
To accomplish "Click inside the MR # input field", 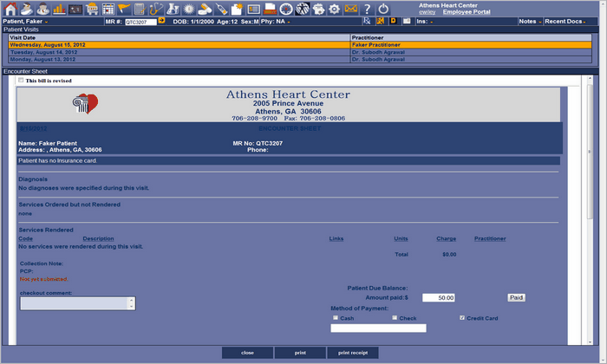I will click(x=140, y=22).
